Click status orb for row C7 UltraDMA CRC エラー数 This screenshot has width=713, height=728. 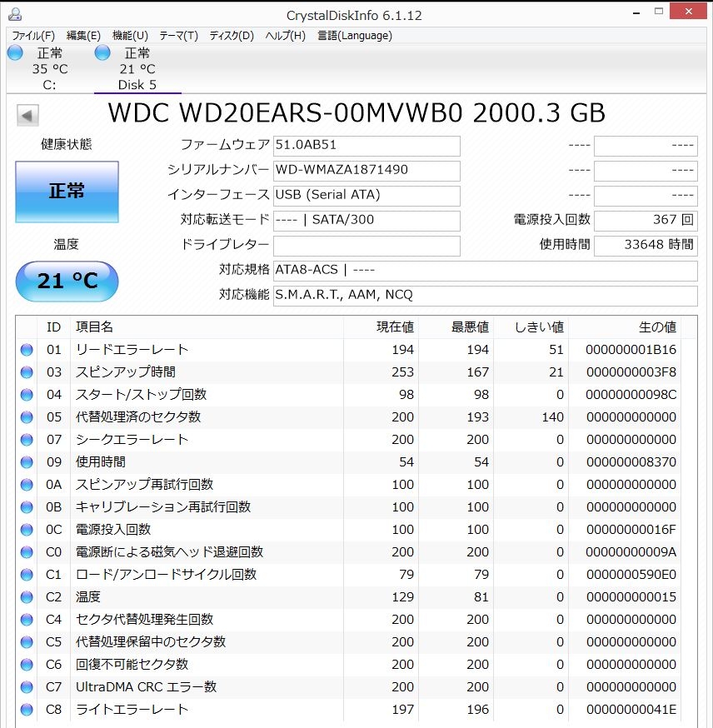click(x=27, y=686)
